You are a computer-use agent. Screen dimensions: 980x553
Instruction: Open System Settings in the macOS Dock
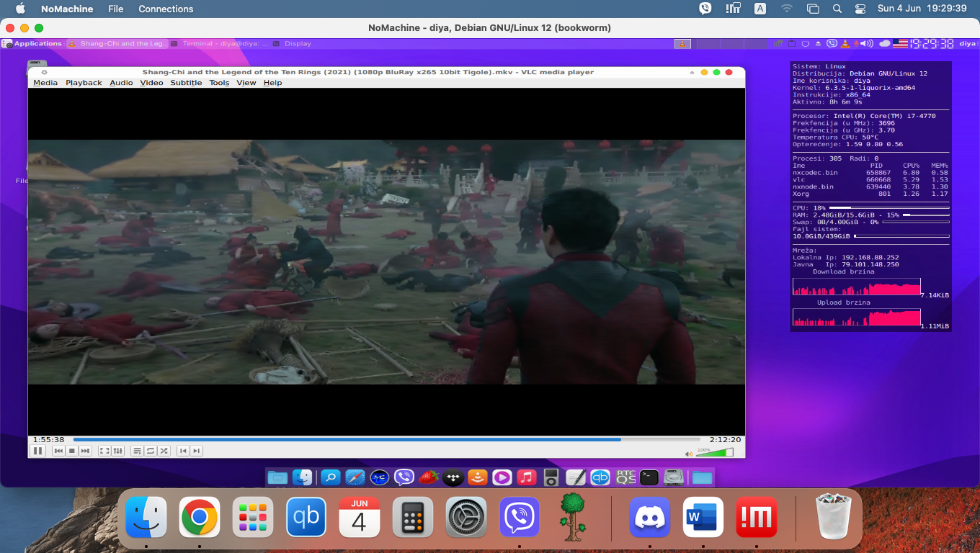pos(466,517)
